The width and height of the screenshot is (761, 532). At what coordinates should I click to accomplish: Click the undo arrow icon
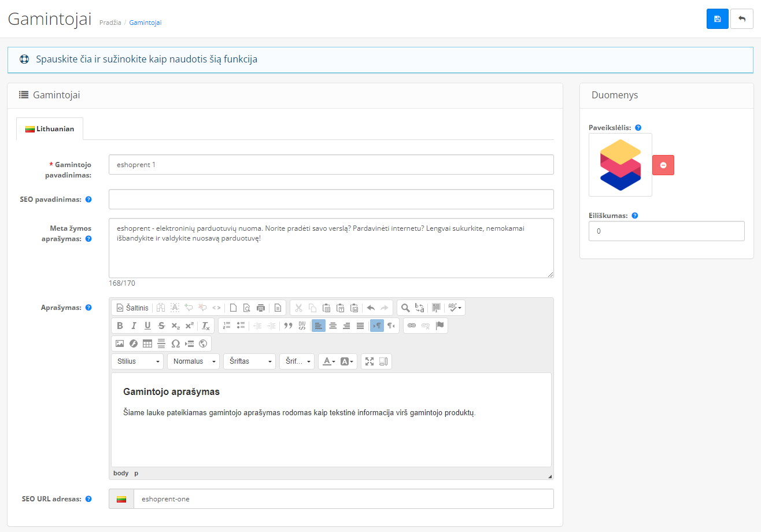point(371,308)
